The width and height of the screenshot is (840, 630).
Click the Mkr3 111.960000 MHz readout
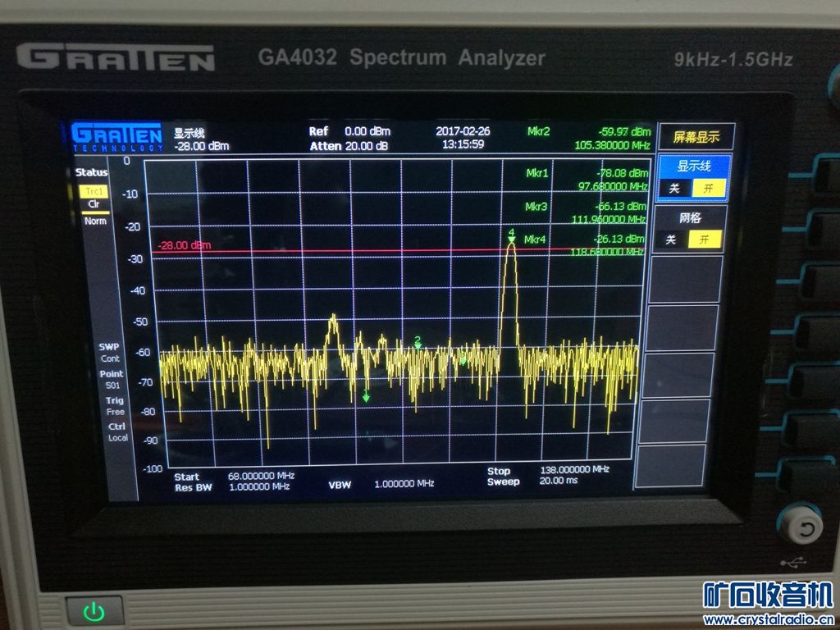click(x=609, y=219)
